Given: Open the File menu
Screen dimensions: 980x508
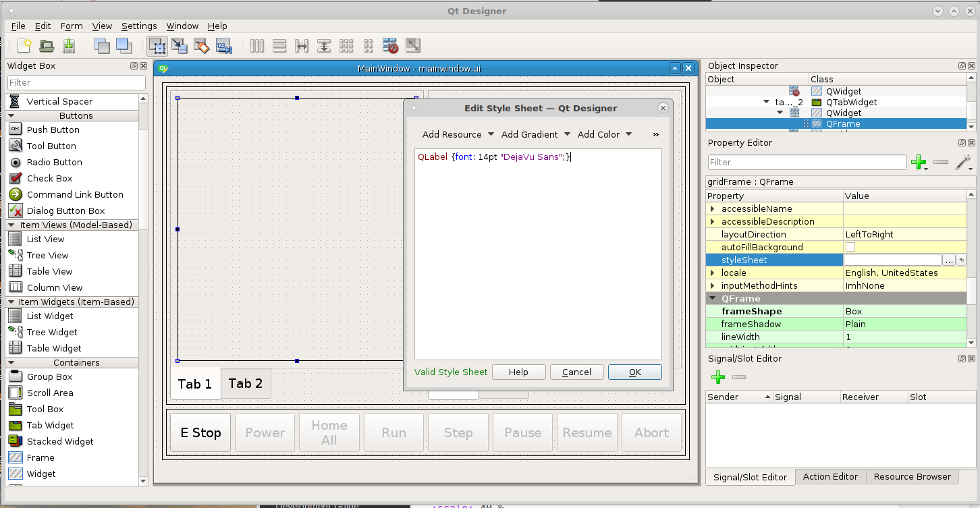Looking at the screenshot, I should (x=18, y=26).
